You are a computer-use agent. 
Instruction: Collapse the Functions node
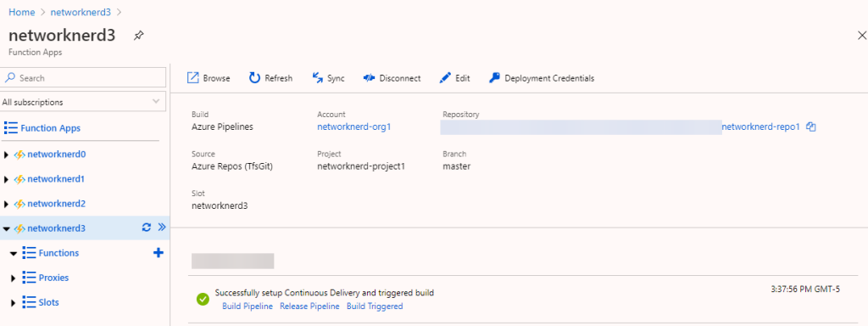tap(14, 253)
